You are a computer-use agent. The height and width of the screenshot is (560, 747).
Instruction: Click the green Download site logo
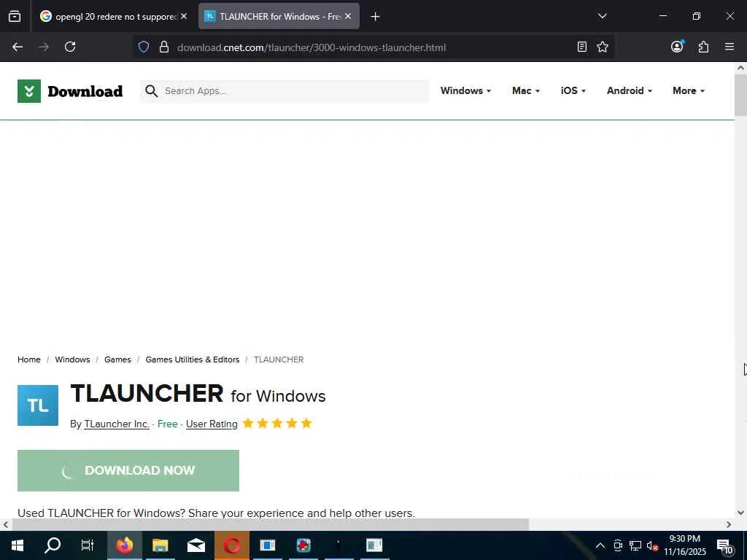[70, 91]
